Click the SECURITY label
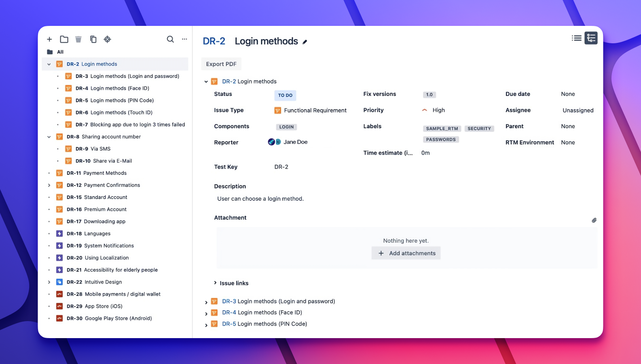The width and height of the screenshot is (641, 364). click(479, 129)
